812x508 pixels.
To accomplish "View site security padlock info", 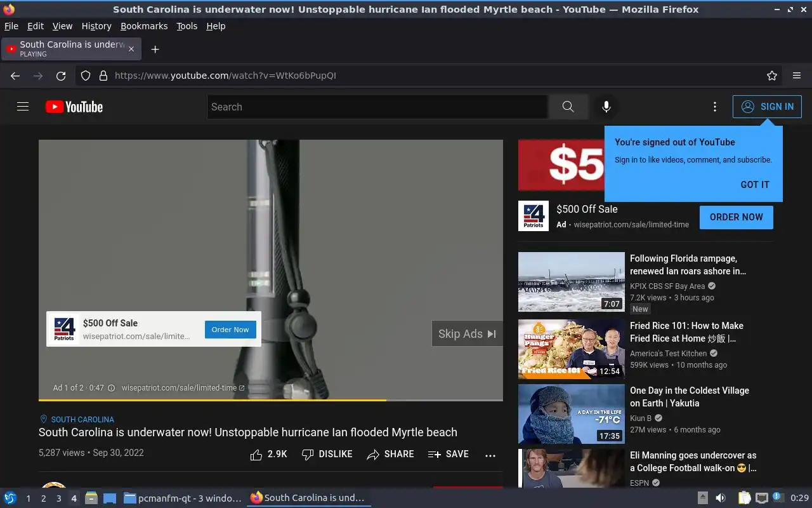I will coord(103,76).
